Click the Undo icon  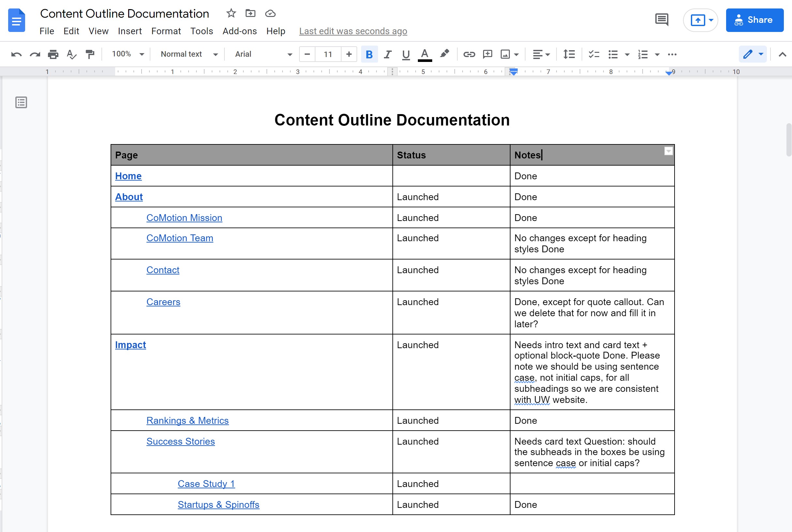tap(16, 54)
